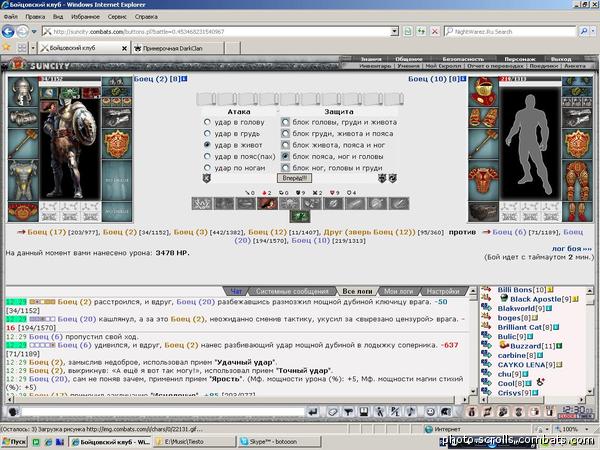Open the Сервис menu
Image resolution: width=600 pixels, height=450 pixels.
pos(117,16)
